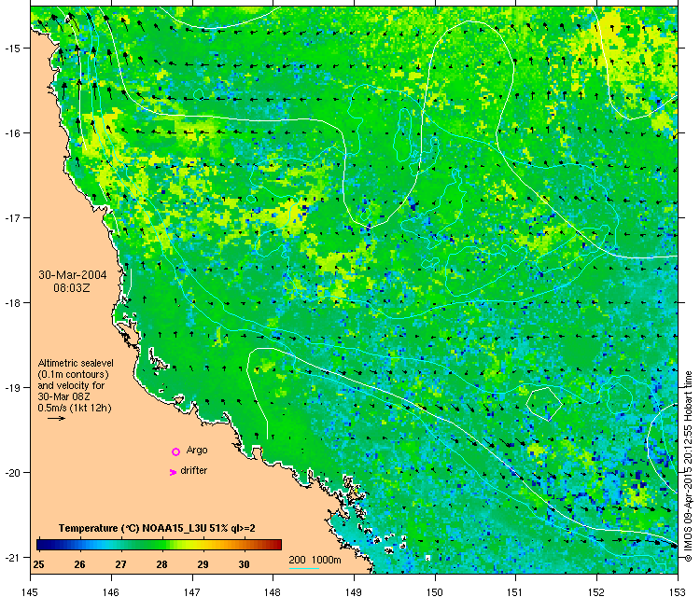Click the Temperature NOAA15_L3U title

pyautogui.click(x=157, y=528)
